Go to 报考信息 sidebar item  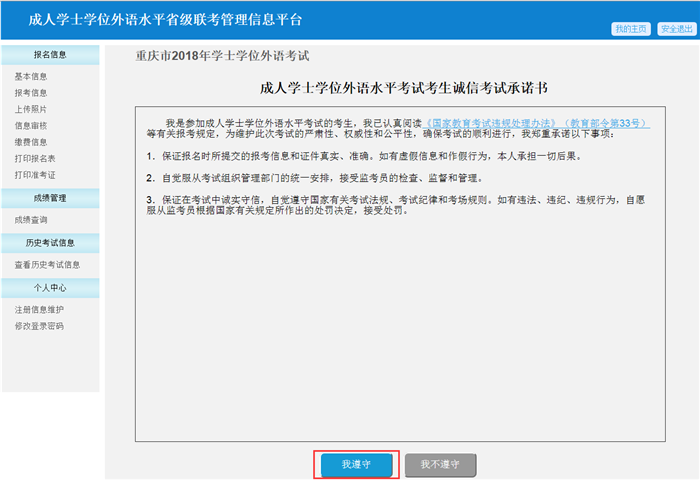click(x=31, y=93)
